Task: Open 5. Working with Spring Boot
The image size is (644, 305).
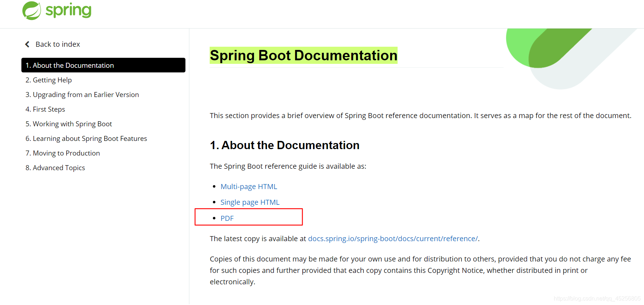Action: 69,124
